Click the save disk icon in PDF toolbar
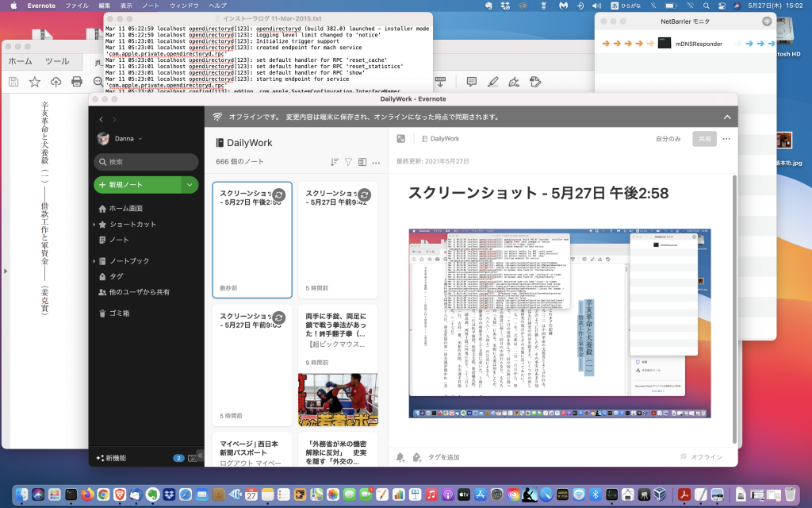The image size is (812, 508). [x=13, y=82]
